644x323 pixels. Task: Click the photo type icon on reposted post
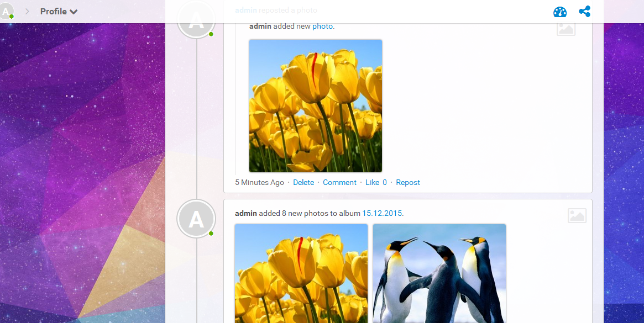pos(566,29)
